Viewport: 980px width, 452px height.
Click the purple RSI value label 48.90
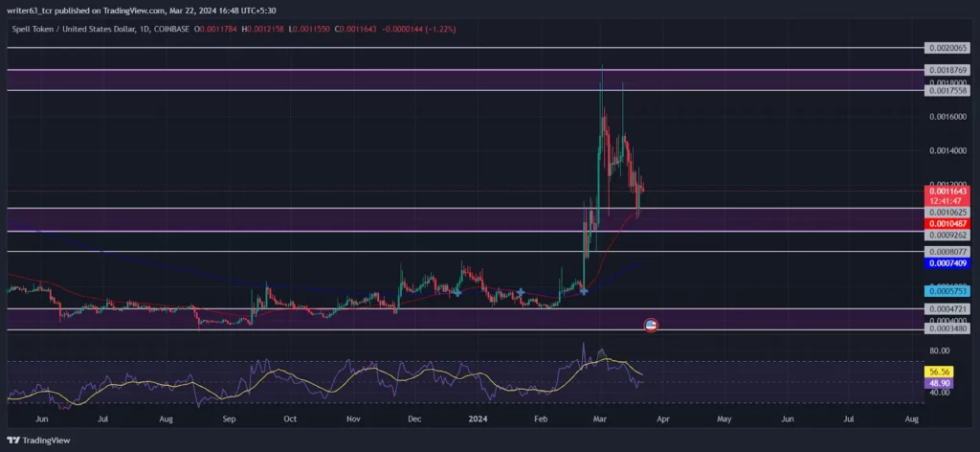(x=940, y=381)
